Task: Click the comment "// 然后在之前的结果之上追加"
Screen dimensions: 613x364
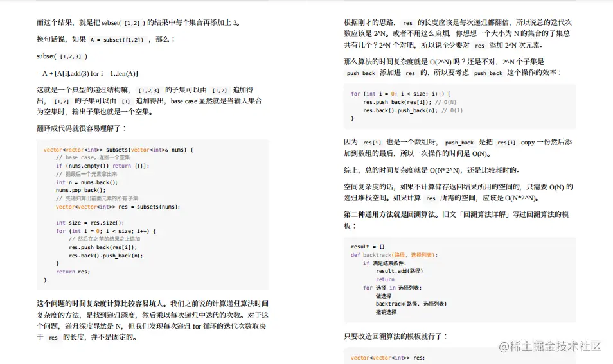Action: pyautogui.click(x=104, y=239)
